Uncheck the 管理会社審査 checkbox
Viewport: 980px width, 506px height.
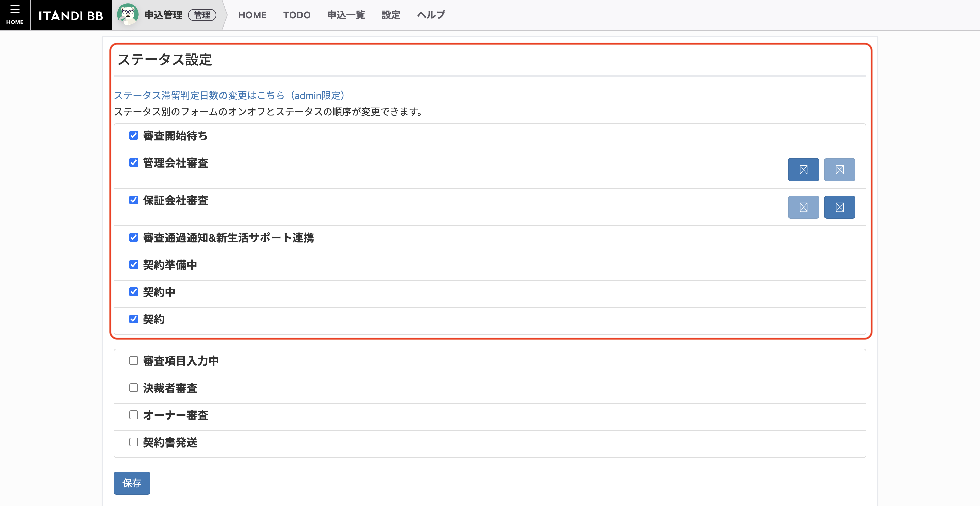133,163
